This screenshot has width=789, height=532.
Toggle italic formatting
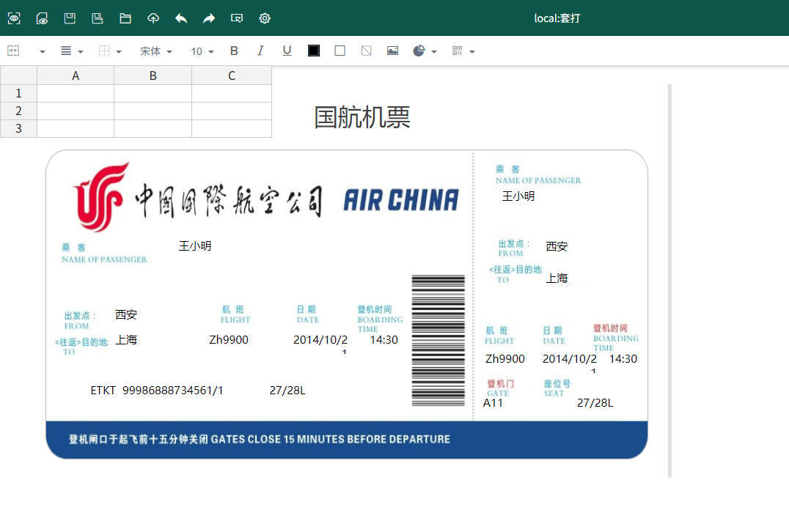[260, 51]
